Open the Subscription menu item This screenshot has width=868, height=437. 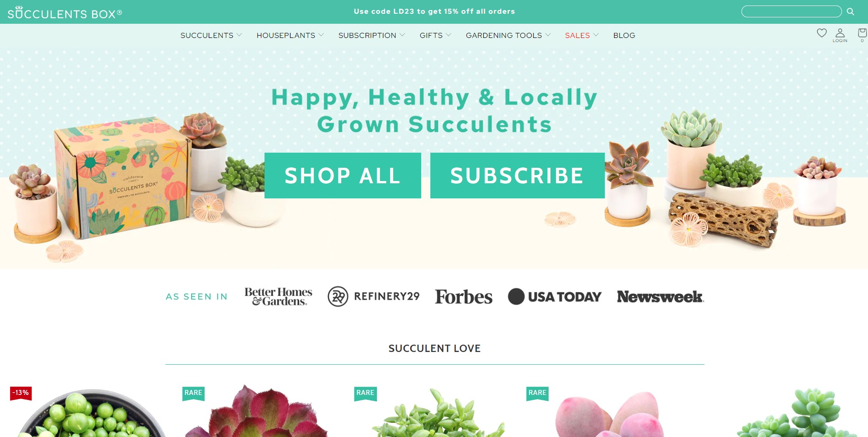(x=371, y=35)
